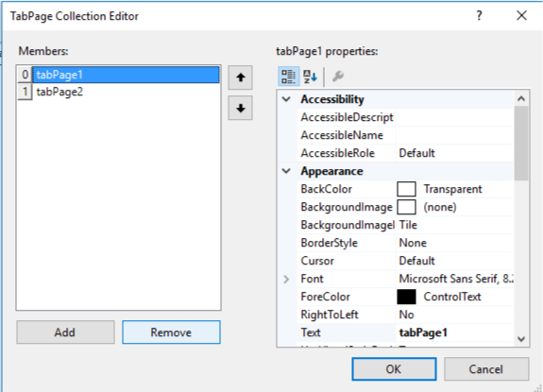Click the Remove button
The image size is (543, 392).
(171, 332)
